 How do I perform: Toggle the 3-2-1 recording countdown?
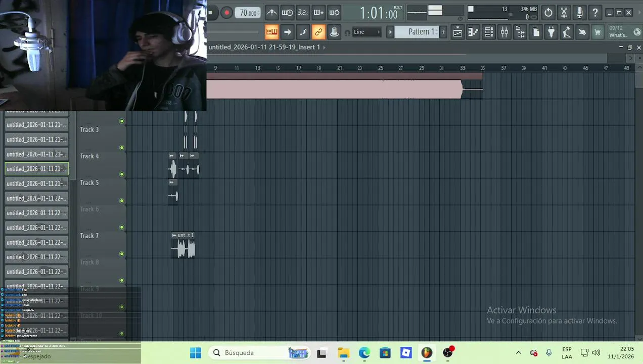pos(303,13)
